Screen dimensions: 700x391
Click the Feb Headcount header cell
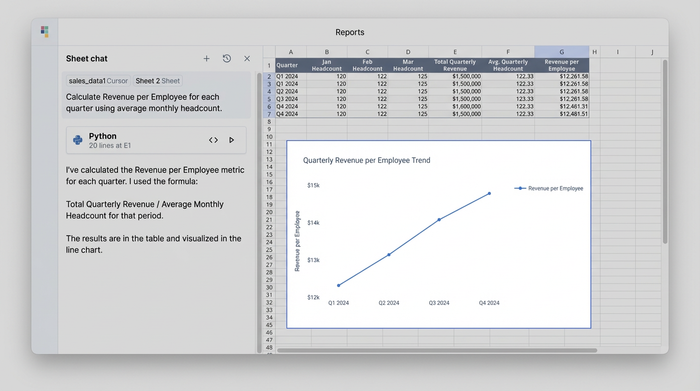(x=367, y=65)
